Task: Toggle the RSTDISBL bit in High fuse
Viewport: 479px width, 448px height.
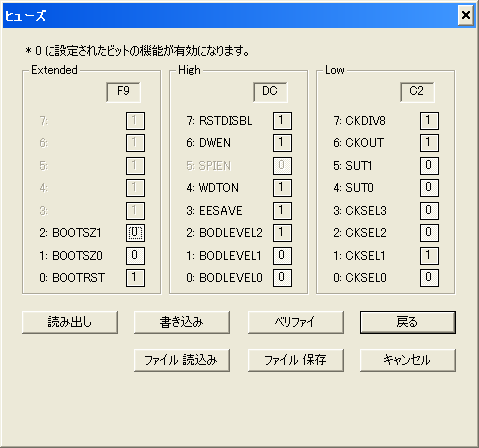Action: [x=282, y=120]
